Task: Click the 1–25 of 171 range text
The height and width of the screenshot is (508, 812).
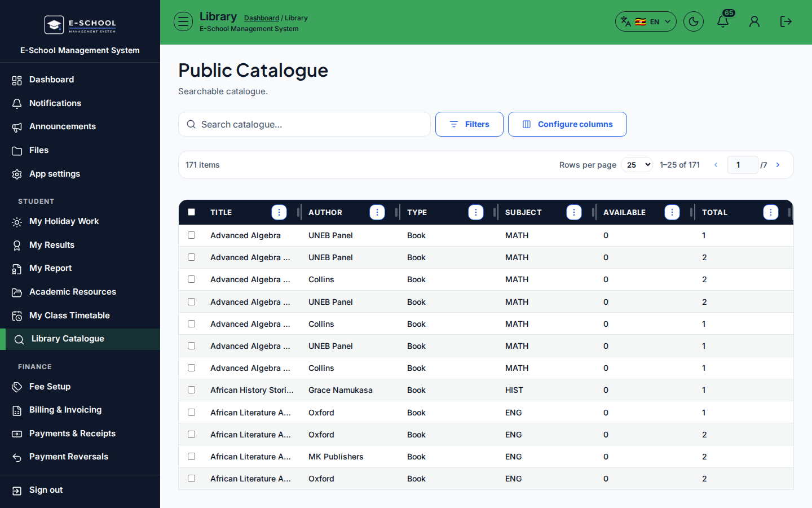Action: pyautogui.click(x=679, y=165)
